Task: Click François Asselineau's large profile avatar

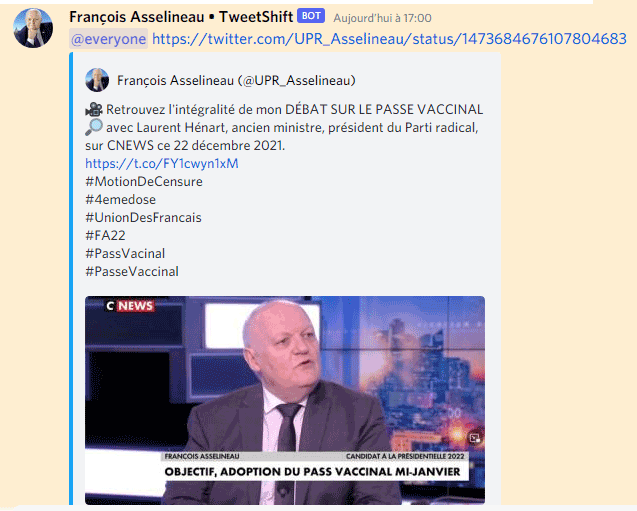Action: (x=33, y=28)
